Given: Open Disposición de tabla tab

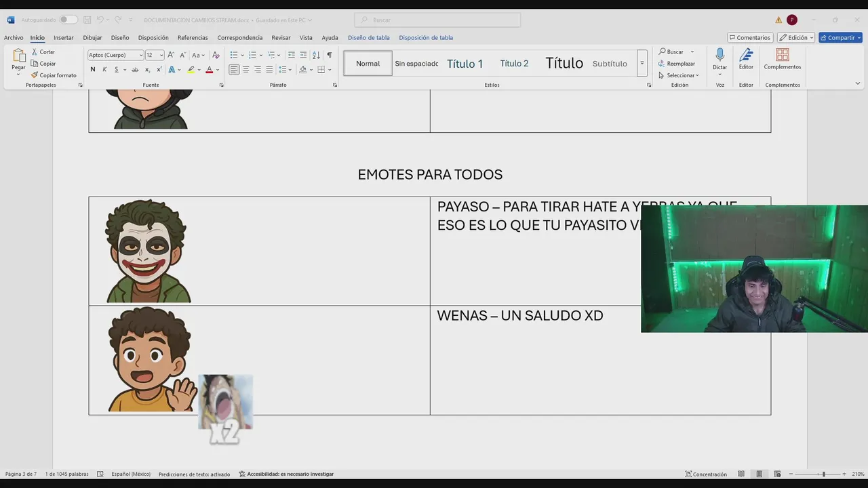Looking at the screenshot, I should click(426, 38).
